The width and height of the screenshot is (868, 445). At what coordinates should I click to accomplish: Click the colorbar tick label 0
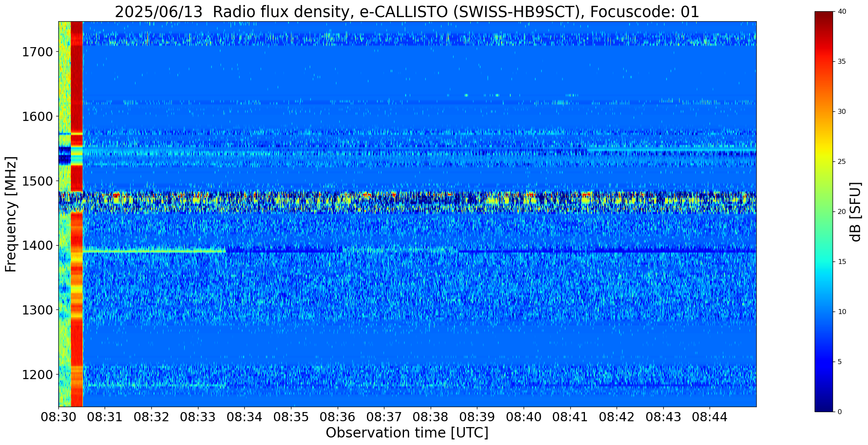pos(840,412)
